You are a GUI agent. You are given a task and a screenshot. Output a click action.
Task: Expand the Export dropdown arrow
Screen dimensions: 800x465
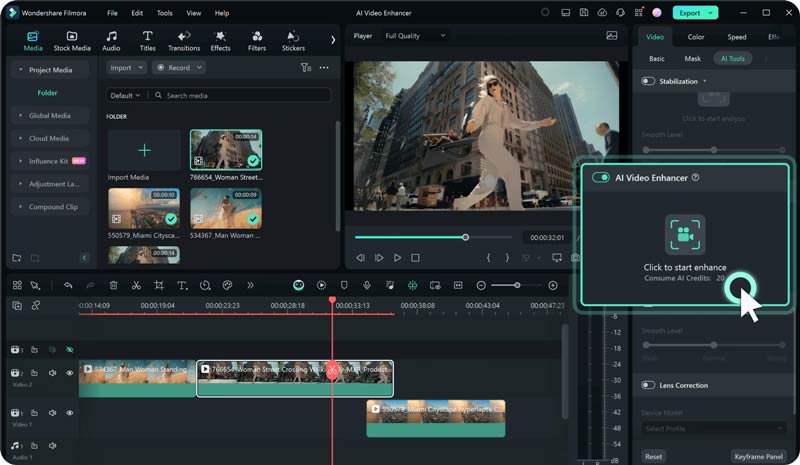[710, 13]
